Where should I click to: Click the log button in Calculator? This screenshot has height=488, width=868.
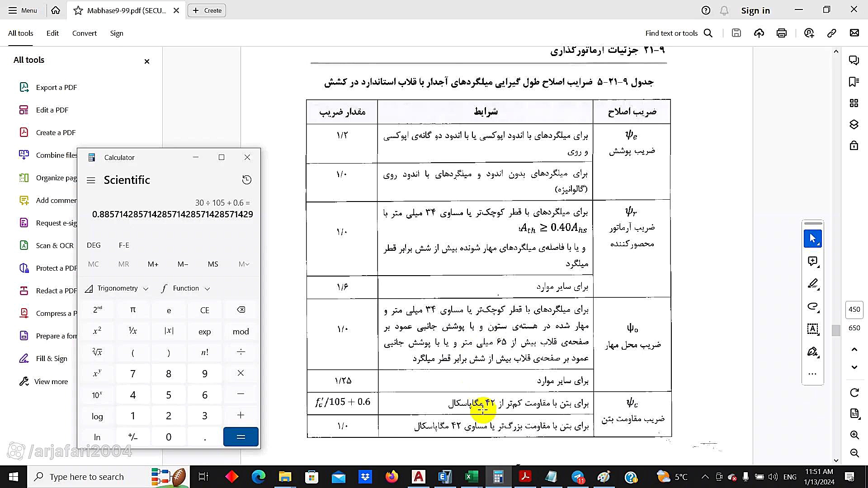pyautogui.click(x=97, y=416)
